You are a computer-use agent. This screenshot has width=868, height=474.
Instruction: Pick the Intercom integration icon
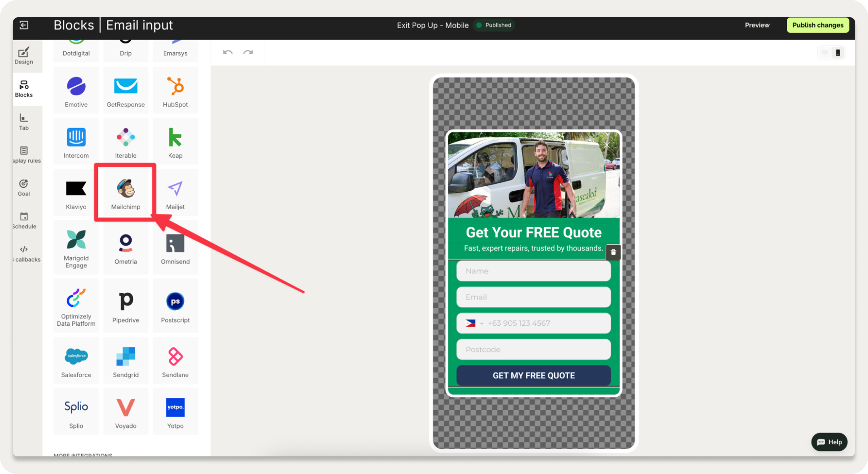(76, 142)
